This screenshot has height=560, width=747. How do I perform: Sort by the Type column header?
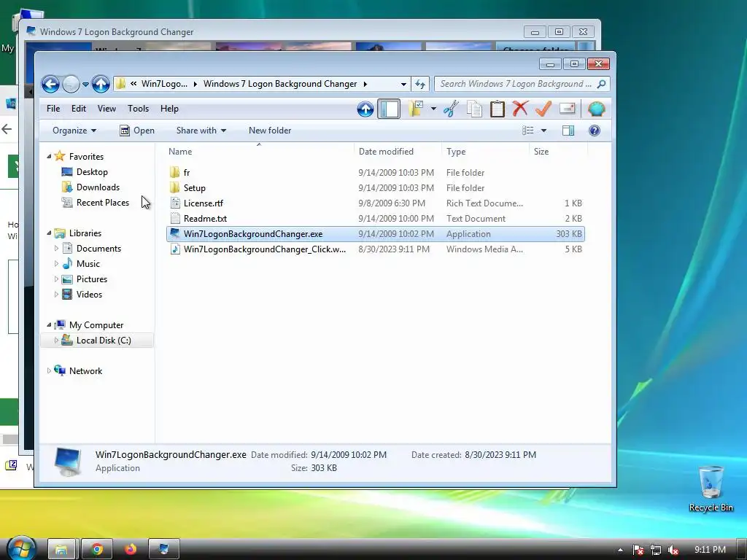485,152
